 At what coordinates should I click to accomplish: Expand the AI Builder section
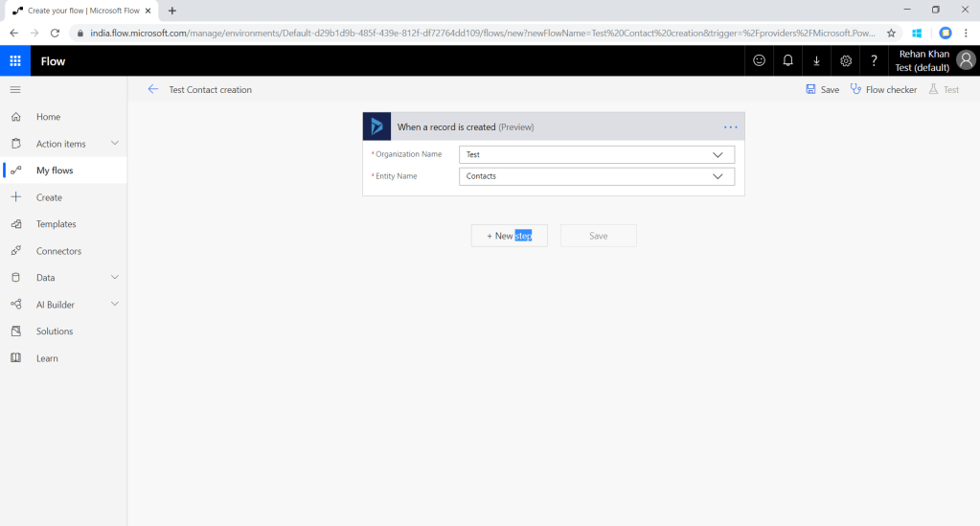pyautogui.click(x=115, y=305)
